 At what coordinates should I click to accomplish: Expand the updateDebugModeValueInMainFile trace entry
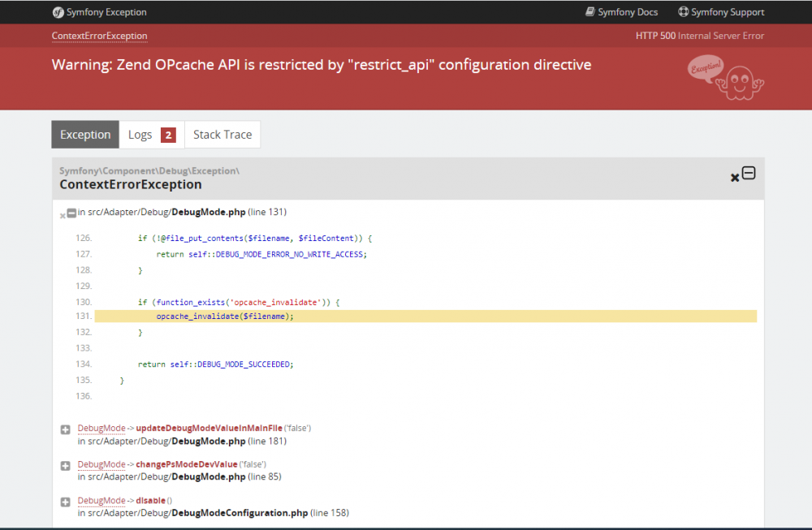tap(66, 429)
